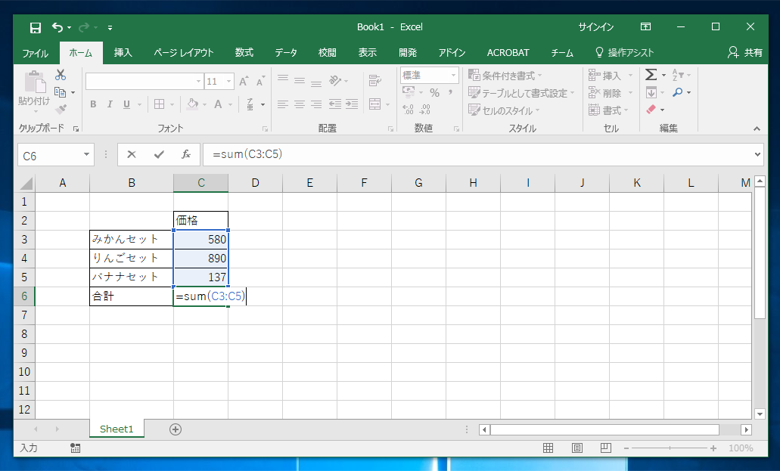Align text right in alignment group

316,104
